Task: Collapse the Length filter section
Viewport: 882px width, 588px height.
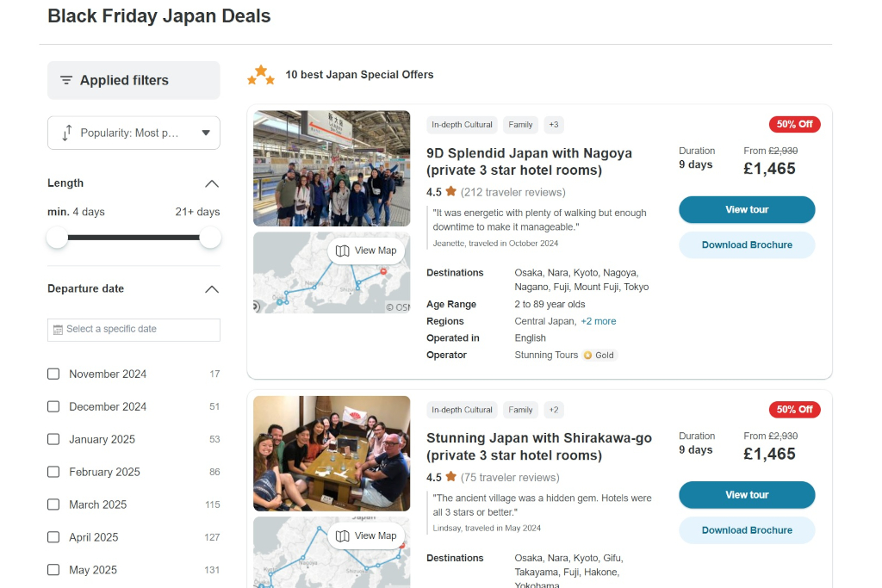Action: [212, 183]
